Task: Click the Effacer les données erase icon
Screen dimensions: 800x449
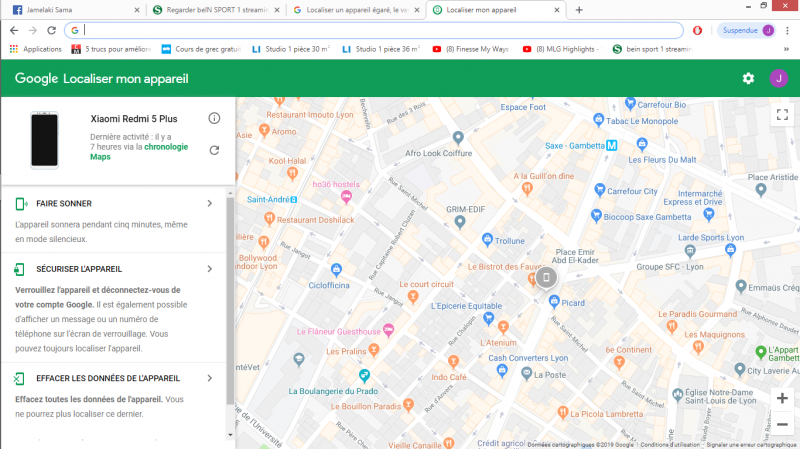Action: click(19, 378)
